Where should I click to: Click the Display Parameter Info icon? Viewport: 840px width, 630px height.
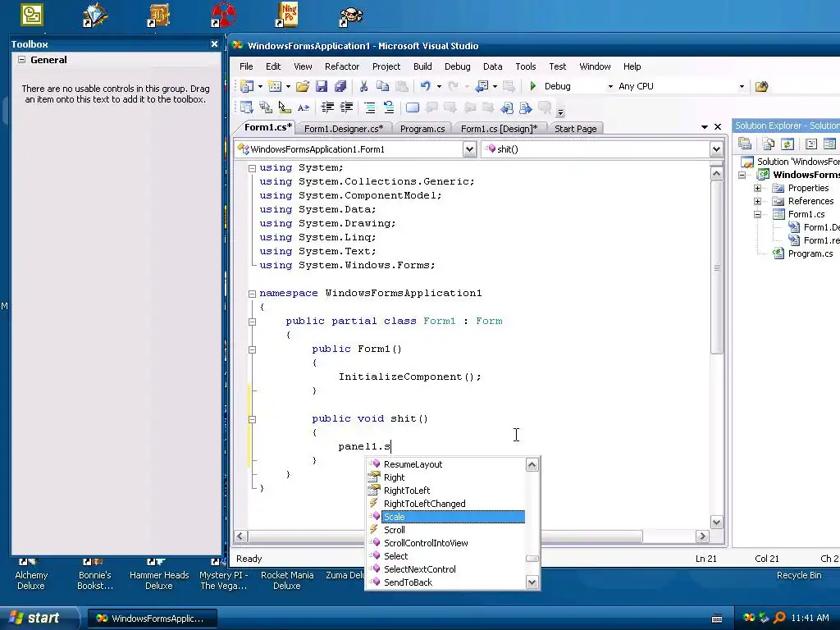point(266,107)
